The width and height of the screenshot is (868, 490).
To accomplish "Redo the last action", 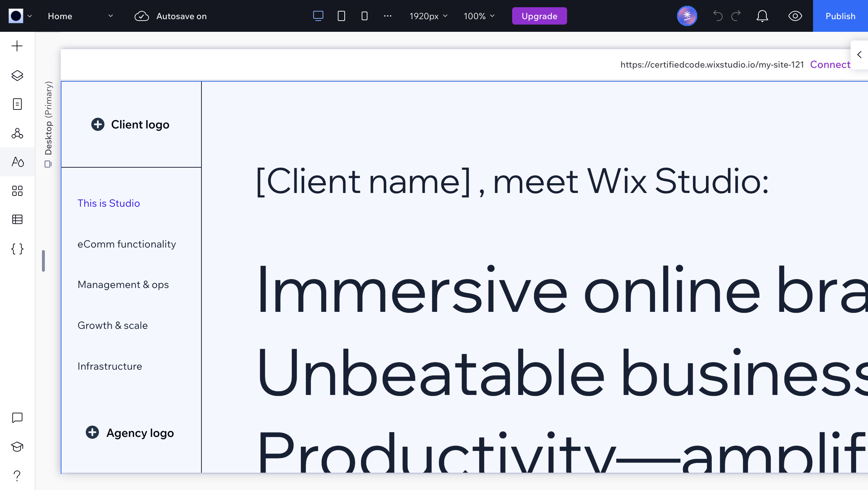I will point(736,16).
